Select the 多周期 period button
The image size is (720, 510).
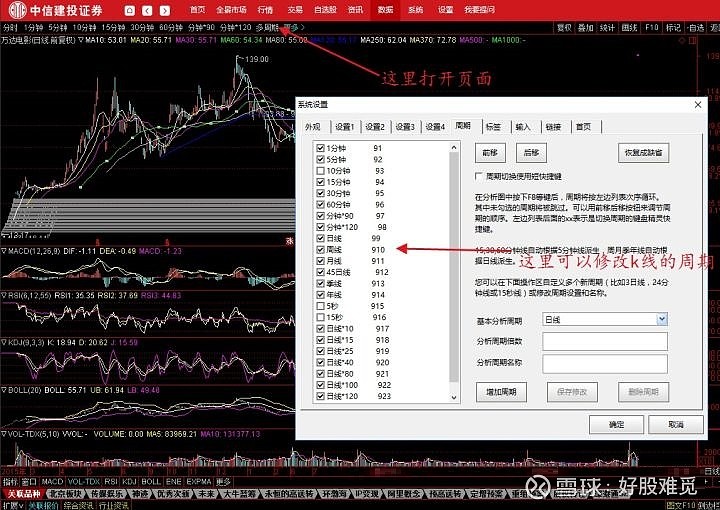[x=267, y=28]
